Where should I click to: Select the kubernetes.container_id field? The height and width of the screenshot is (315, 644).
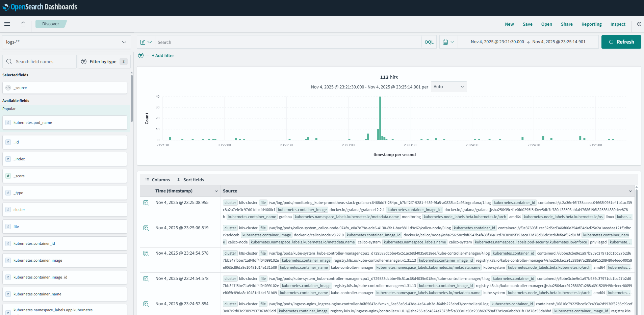(x=65, y=243)
